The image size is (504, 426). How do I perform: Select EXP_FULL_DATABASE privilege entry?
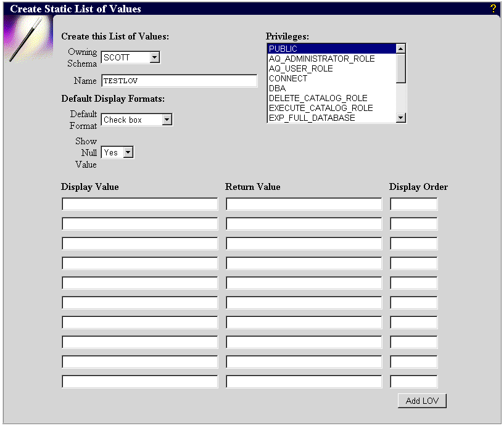tap(331, 118)
